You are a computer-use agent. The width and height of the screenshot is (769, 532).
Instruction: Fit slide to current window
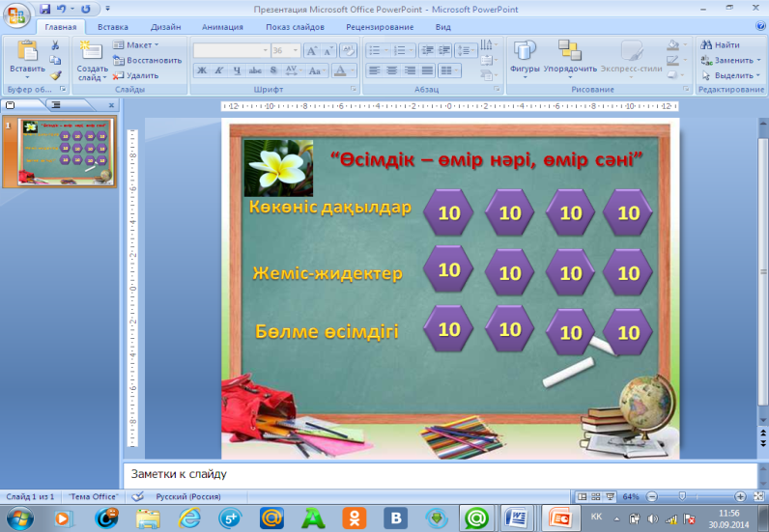[x=758, y=496]
